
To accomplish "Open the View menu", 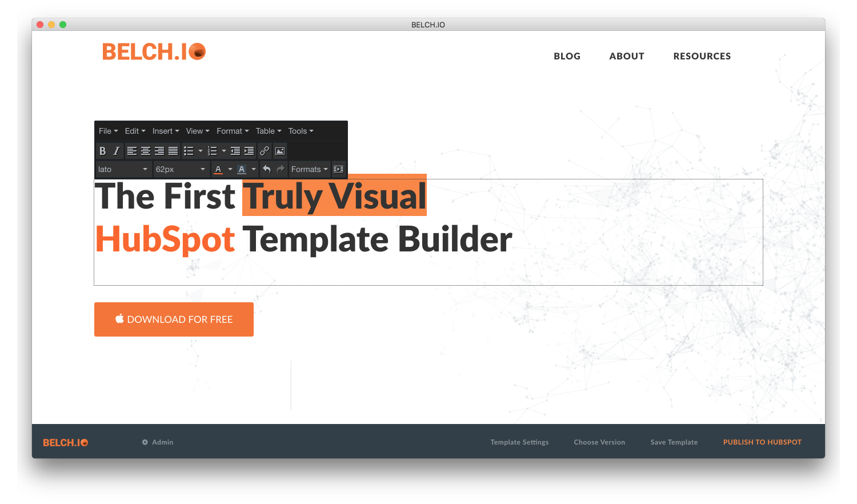I will point(198,131).
